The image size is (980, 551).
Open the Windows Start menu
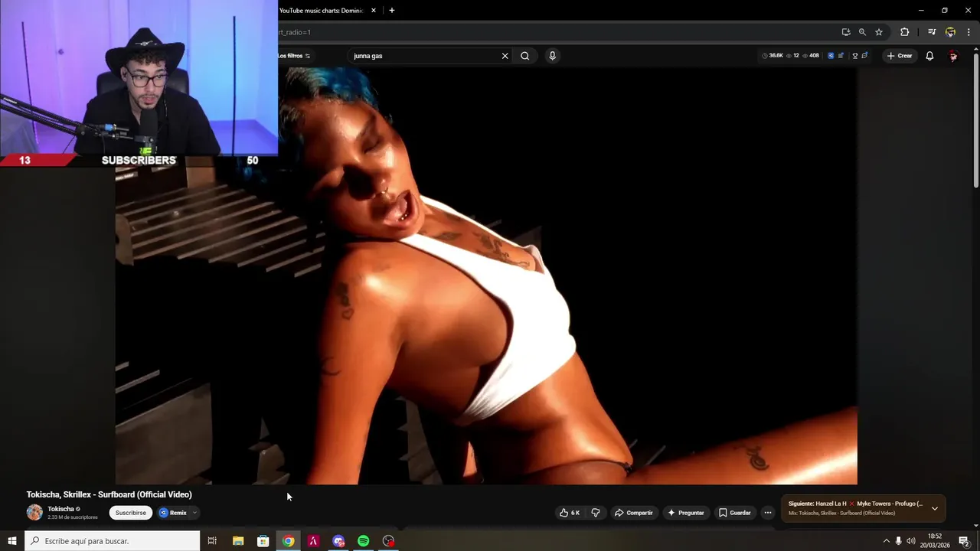coord(12,541)
